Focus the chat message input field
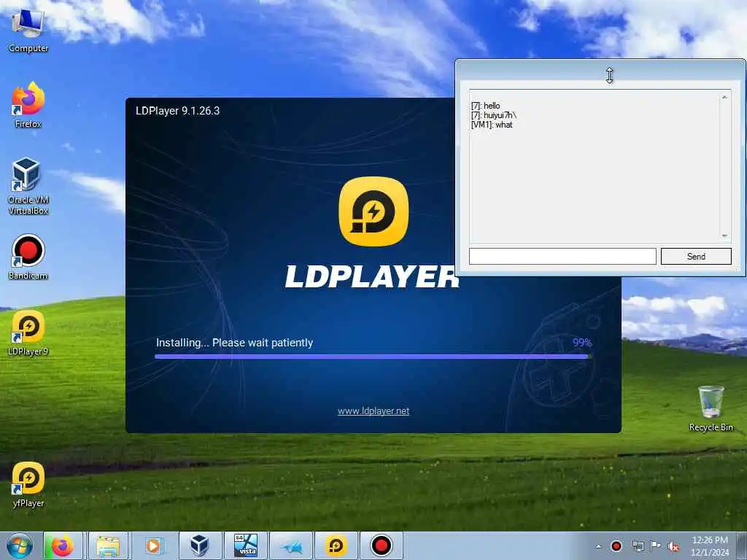 562,256
